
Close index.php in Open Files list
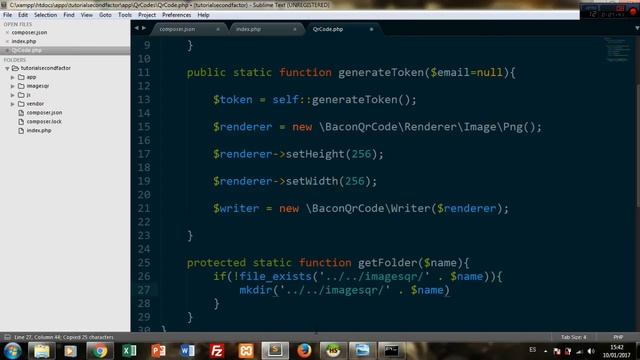coord(7,41)
